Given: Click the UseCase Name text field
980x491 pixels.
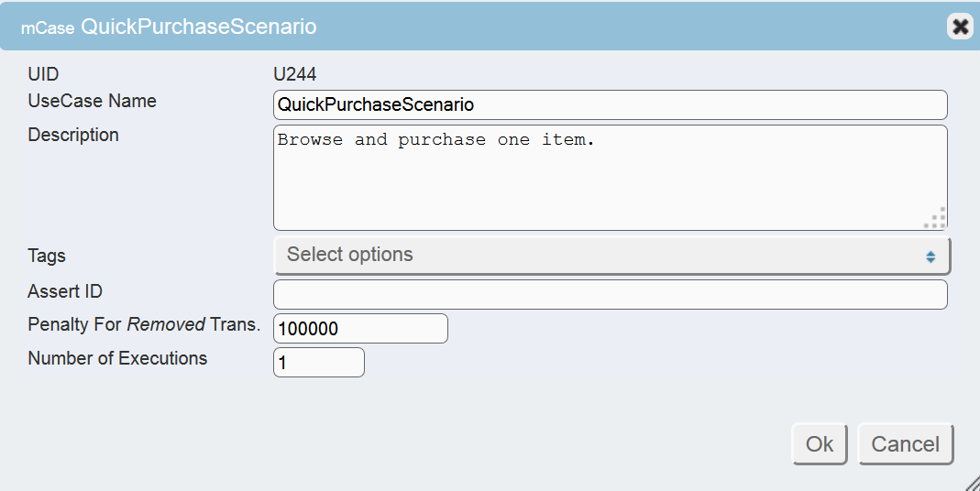Looking at the screenshot, I should coord(610,104).
